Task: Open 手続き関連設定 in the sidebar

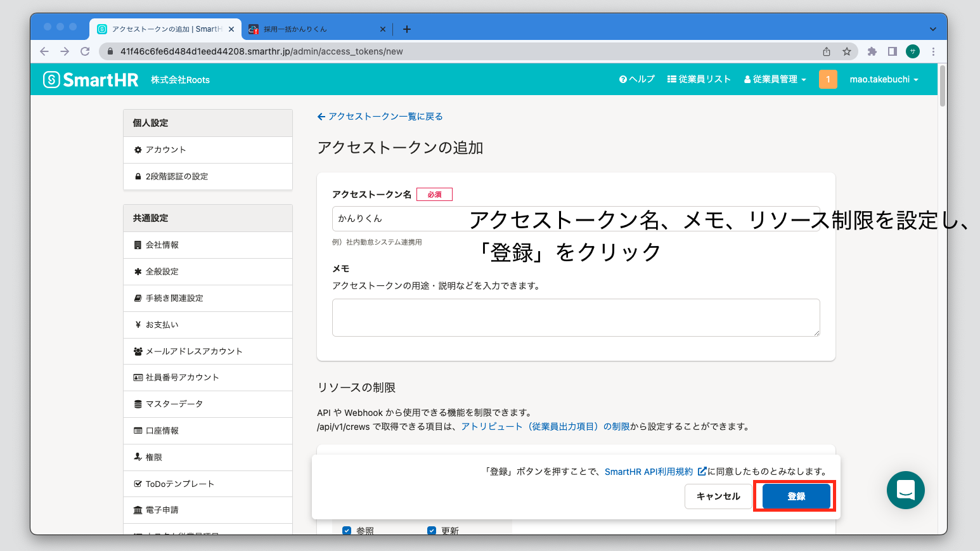Action: (x=208, y=298)
